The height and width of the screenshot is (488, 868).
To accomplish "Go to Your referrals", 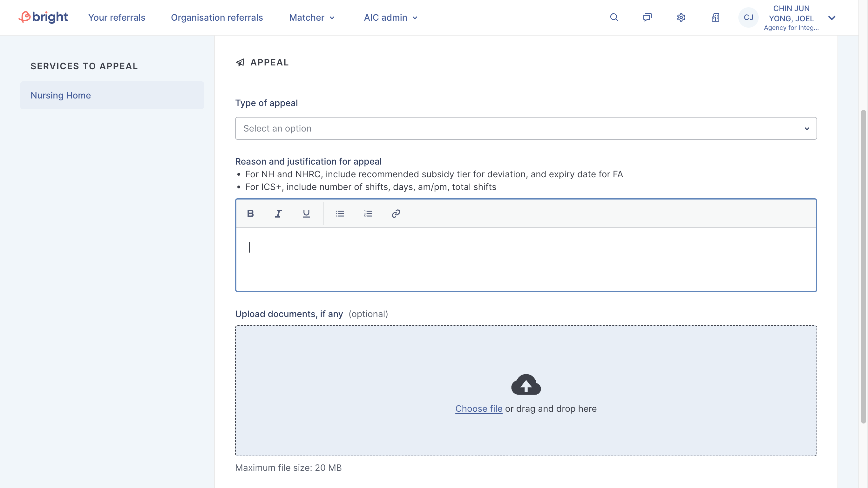I will pyautogui.click(x=117, y=17).
